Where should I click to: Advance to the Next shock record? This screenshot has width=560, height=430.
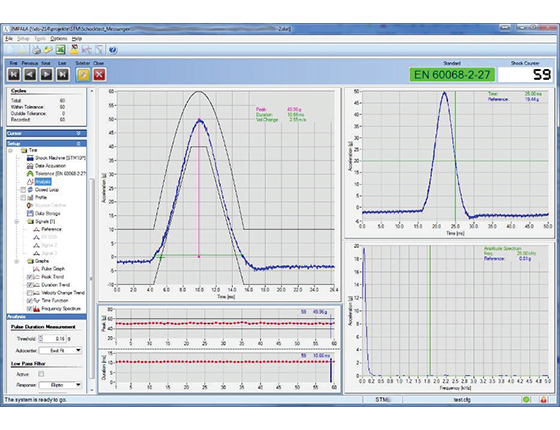(47, 74)
